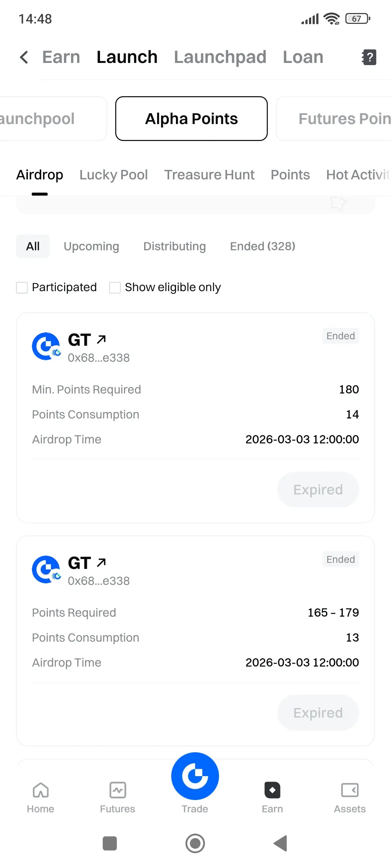Open first GT external link arrow
Screen dimensions: 391x868
pyautogui.click(x=101, y=339)
